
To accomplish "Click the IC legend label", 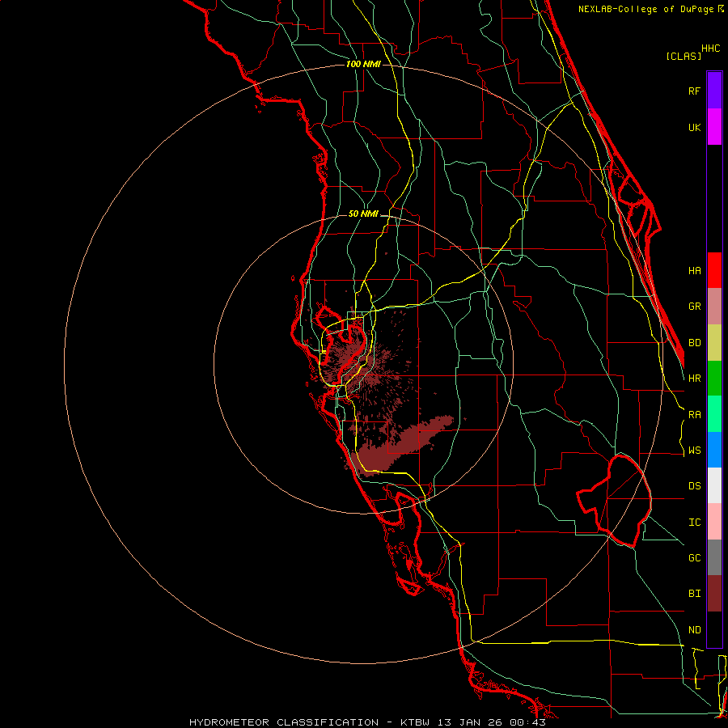I will (694, 523).
